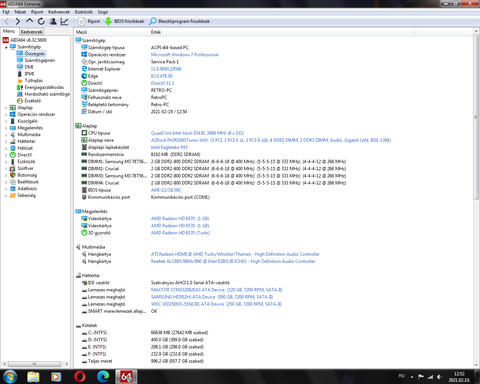The image size is (480, 384).
Task: Select Számítógépnév in the tree
Action: pyautogui.click(x=40, y=60)
